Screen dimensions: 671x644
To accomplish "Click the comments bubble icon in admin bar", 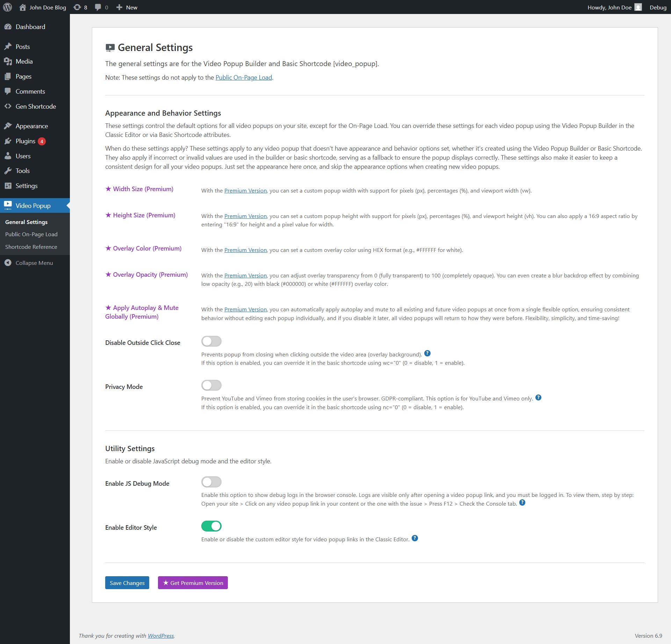I will (x=98, y=7).
